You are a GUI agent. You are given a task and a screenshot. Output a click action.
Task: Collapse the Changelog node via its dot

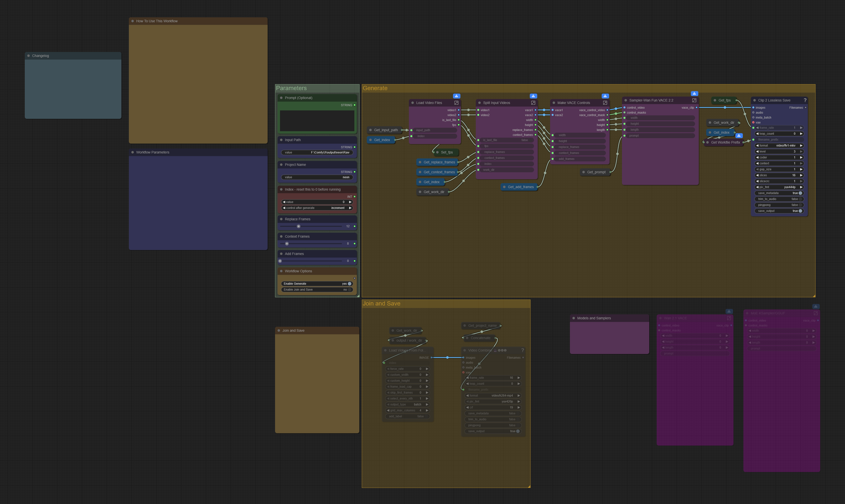pos(28,56)
